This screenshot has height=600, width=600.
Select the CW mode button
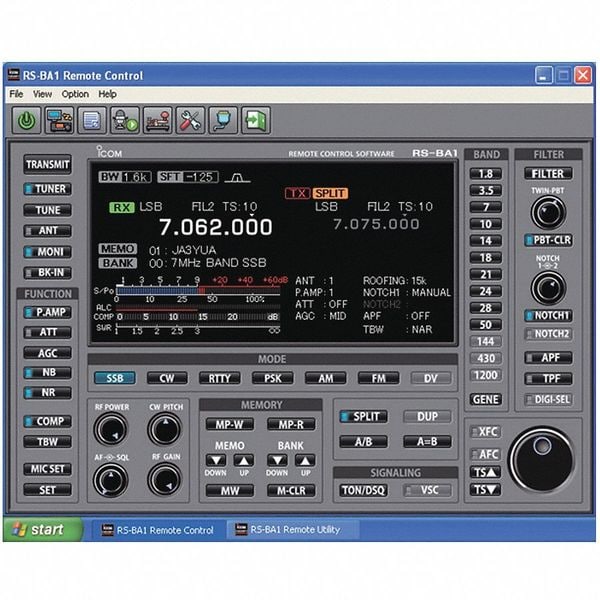166,378
